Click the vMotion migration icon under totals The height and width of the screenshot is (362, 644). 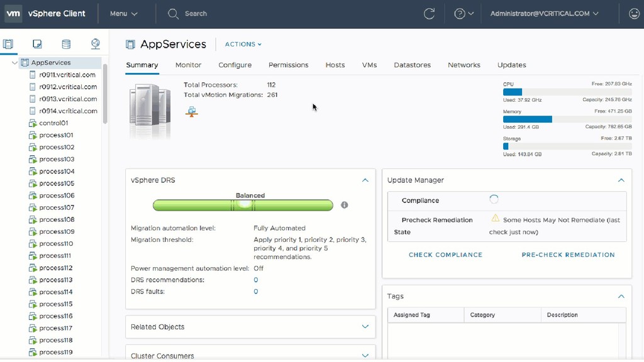[191, 112]
